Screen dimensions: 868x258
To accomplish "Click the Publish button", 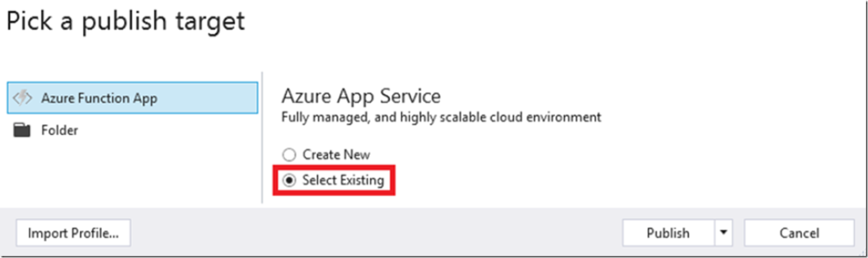I will click(x=668, y=233).
